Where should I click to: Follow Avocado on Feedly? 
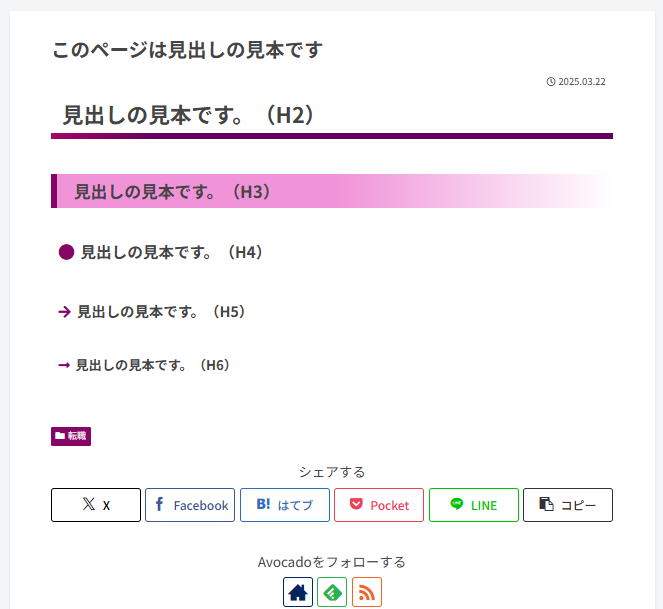tap(332, 592)
